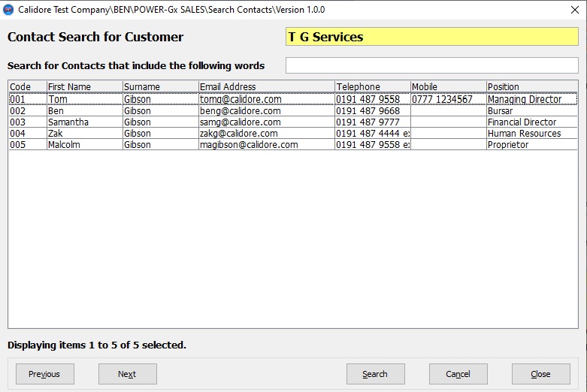Viewport: 587px width, 392px height.
Task: Sort by the Code column header
Action: 27,86
